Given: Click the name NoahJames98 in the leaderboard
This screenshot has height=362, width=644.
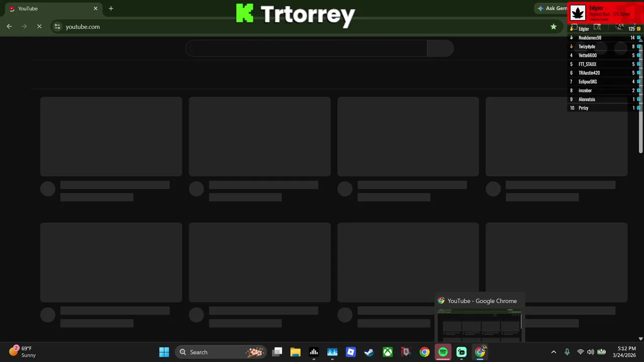Looking at the screenshot, I should pyautogui.click(x=590, y=38).
